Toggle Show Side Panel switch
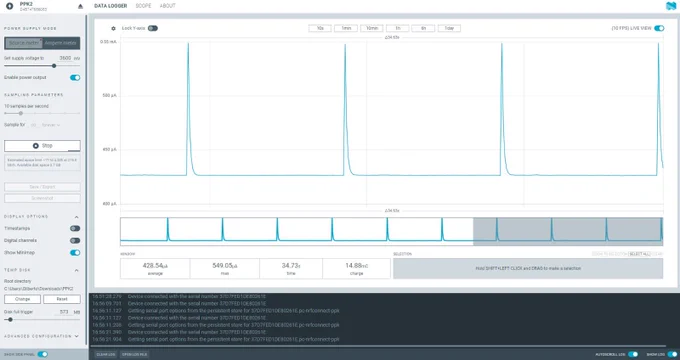680x360 pixels. [42, 354]
